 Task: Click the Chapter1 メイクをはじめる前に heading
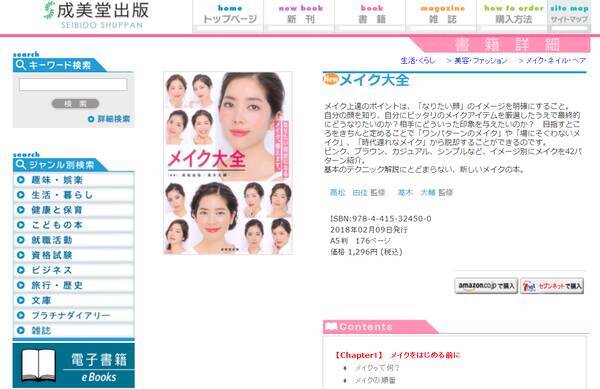pyautogui.click(x=397, y=355)
